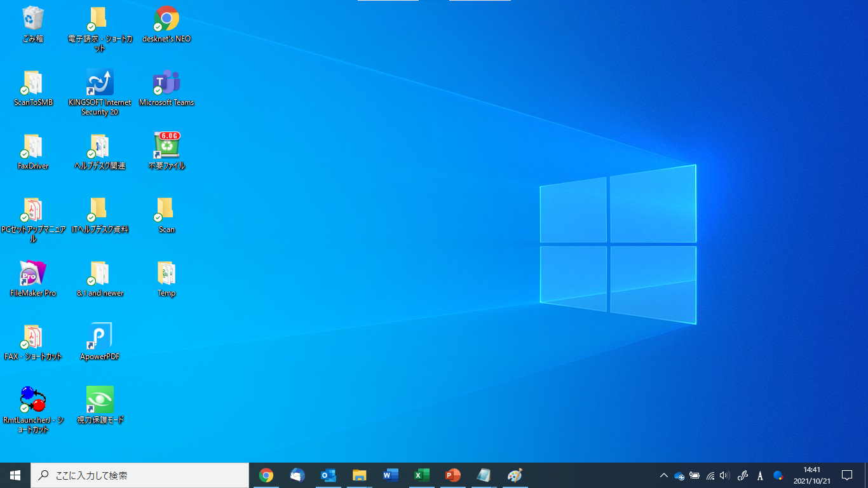The width and height of the screenshot is (868, 488).
Task: Open the Wi-Fi network flyout
Action: pyautogui.click(x=710, y=475)
